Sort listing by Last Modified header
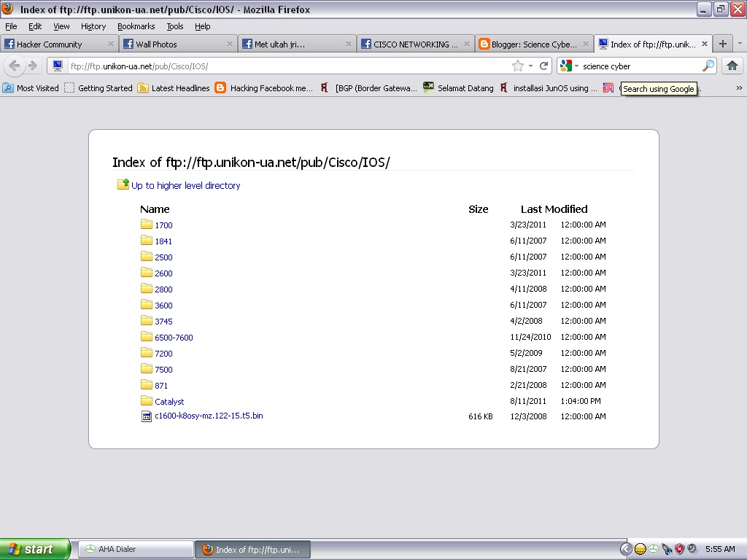 coord(554,209)
